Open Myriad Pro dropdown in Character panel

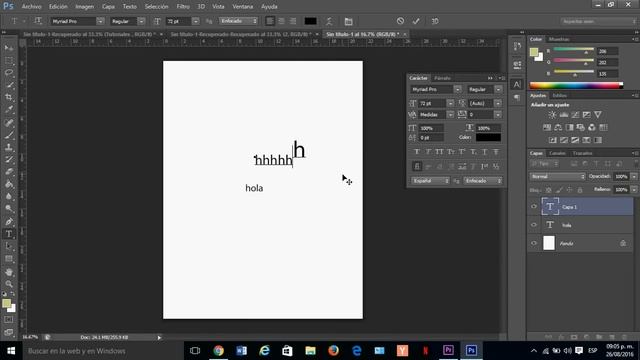[458, 89]
